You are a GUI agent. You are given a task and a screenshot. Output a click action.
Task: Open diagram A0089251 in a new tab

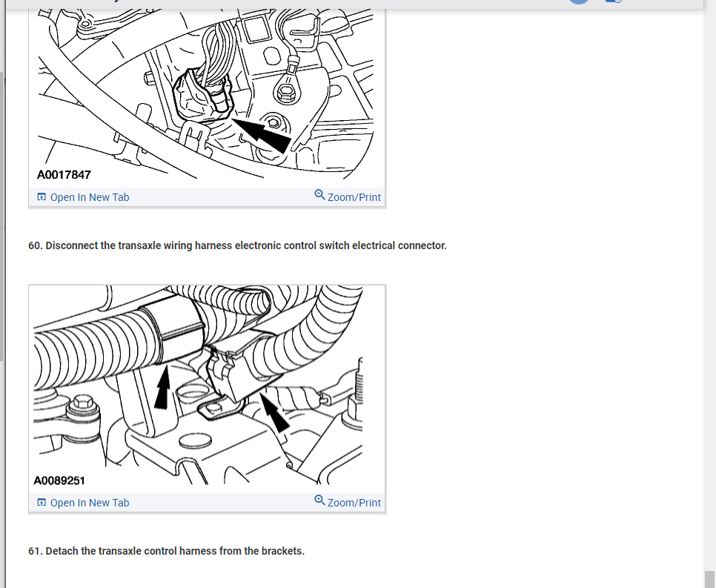[83, 503]
